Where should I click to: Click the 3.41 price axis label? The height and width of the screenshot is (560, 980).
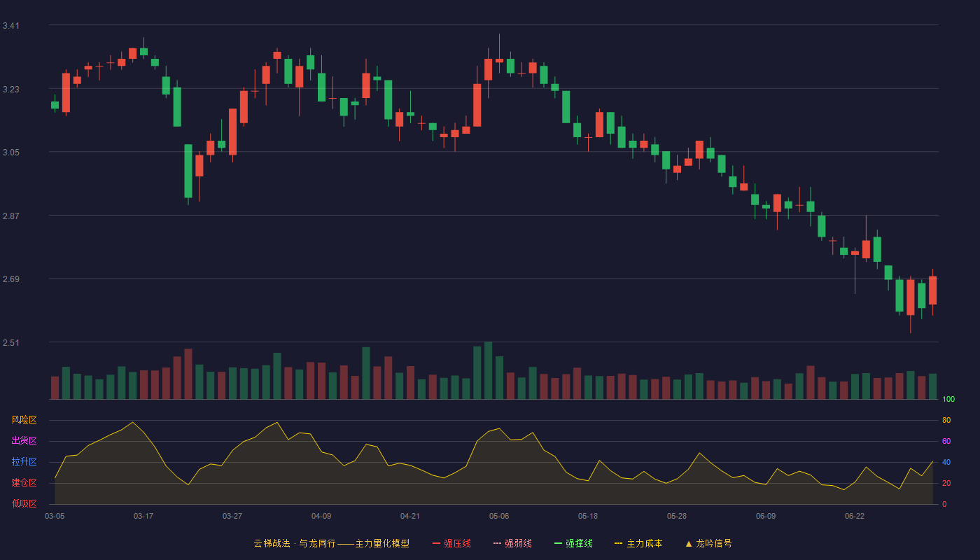point(11,26)
